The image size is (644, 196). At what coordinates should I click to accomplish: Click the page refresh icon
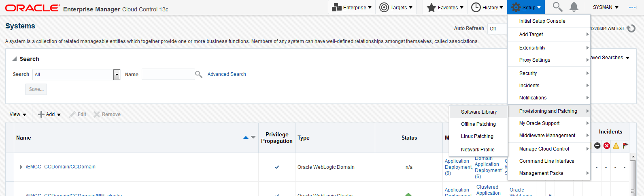(x=631, y=28)
